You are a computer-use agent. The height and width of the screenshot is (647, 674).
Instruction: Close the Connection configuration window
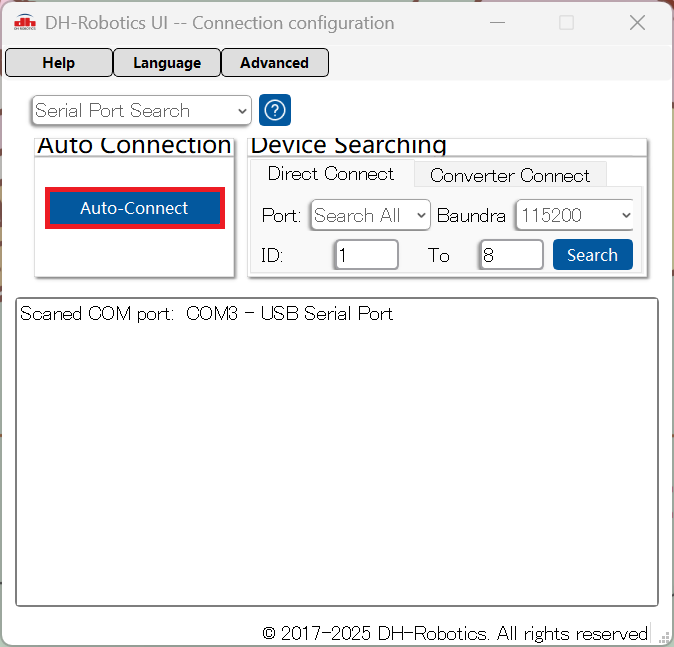coord(637,22)
